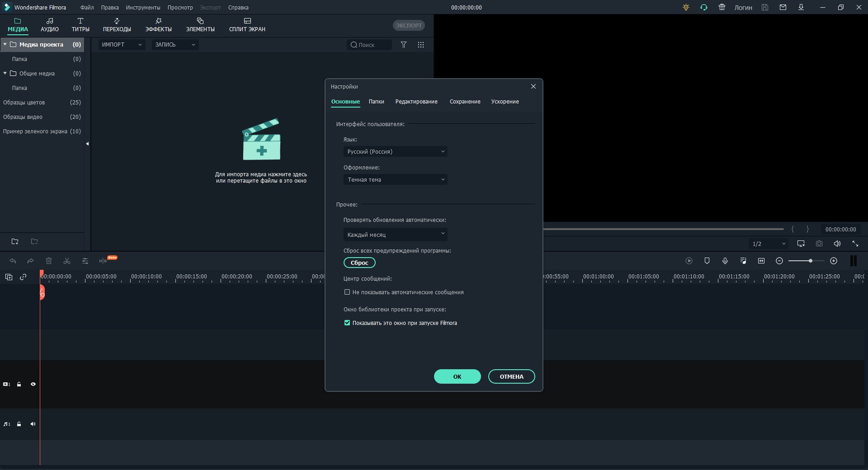The image size is (868, 470).
Task: Open the theme dropdown 'Темная тема'
Action: pos(396,179)
